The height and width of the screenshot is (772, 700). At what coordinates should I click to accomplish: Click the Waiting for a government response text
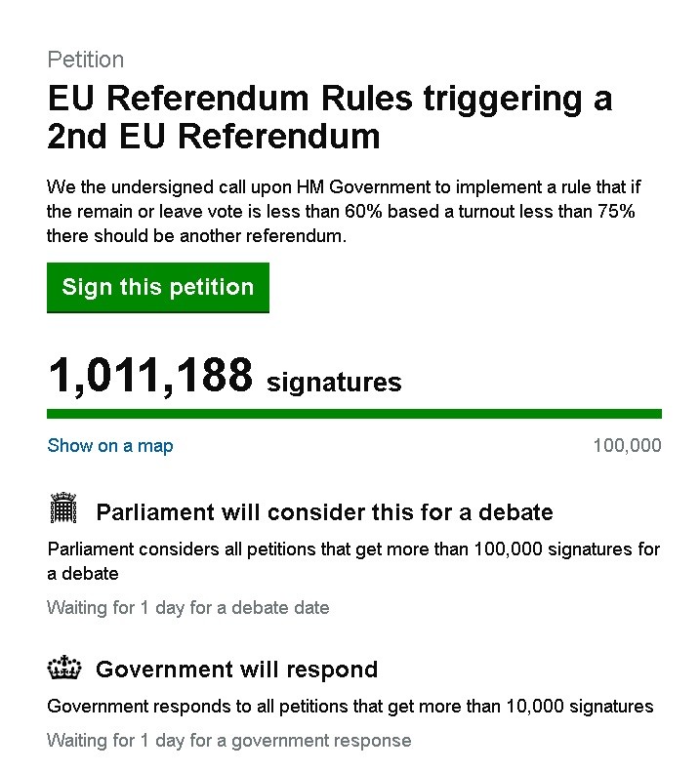[229, 741]
